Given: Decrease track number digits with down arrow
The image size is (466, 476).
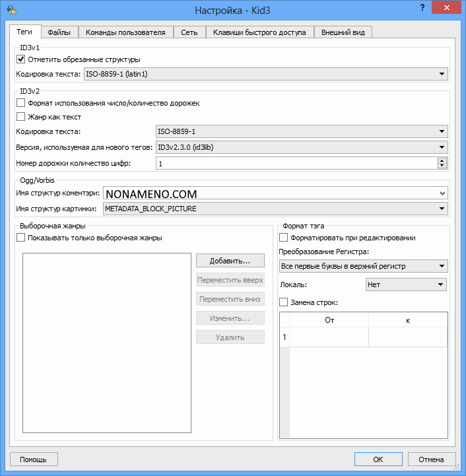Looking at the screenshot, I should 442,166.
